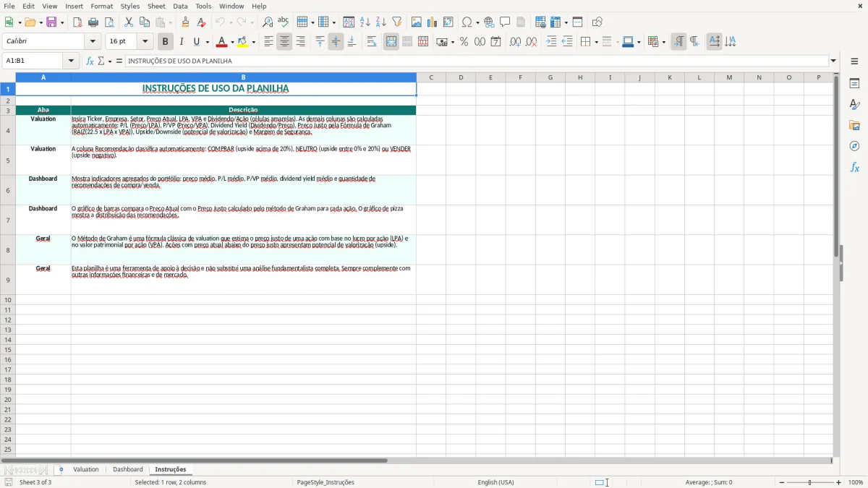
Task: Switch to the Dashboard sheet tab
Action: [128, 469]
